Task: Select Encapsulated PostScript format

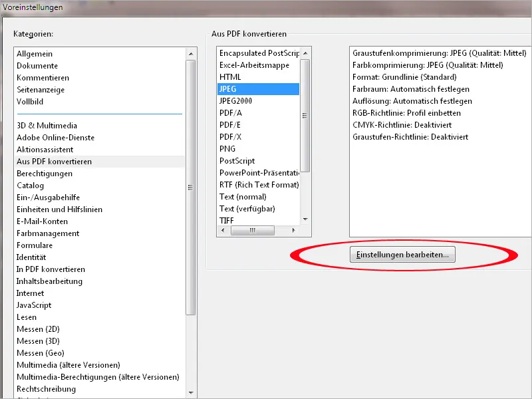Action: point(259,53)
